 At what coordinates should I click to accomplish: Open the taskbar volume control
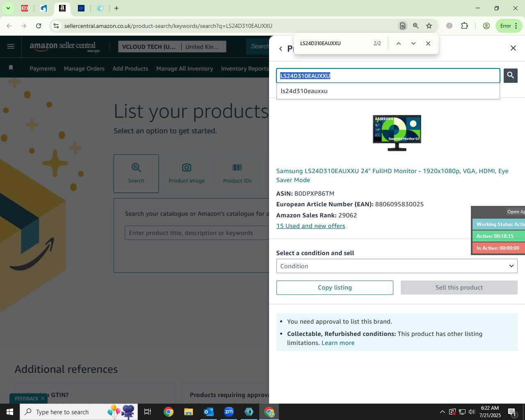472,412
